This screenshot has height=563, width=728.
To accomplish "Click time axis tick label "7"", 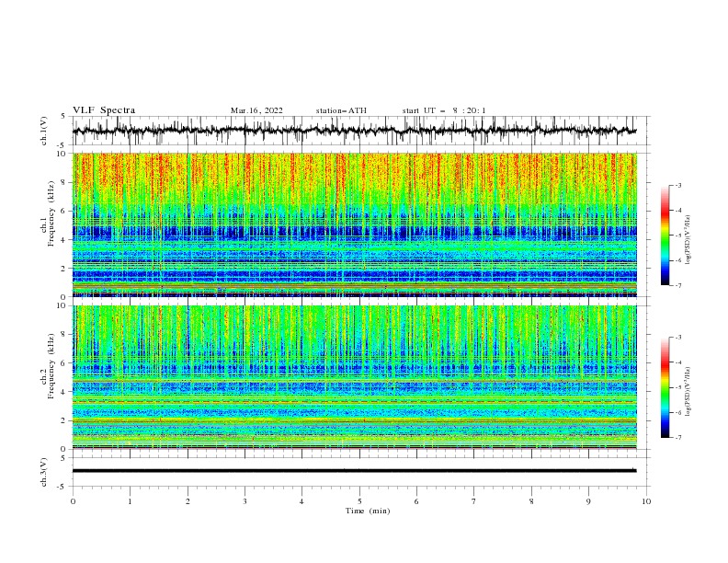I will 474,501.
